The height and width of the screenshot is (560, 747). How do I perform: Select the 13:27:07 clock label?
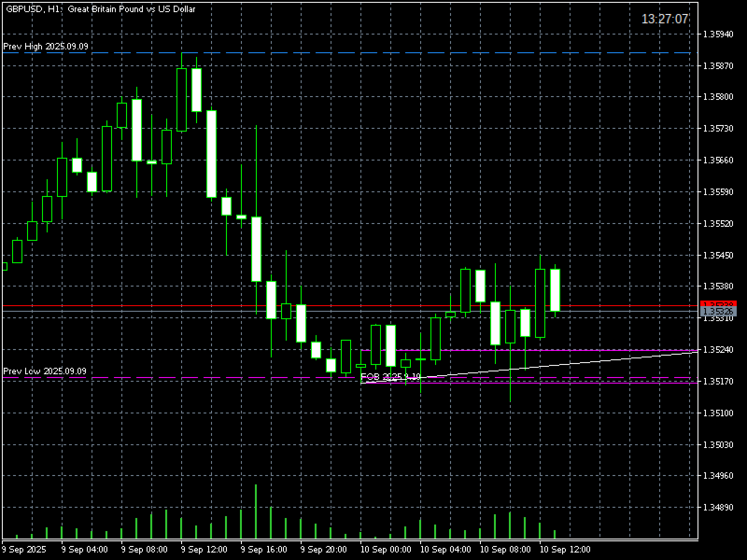[665, 19]
